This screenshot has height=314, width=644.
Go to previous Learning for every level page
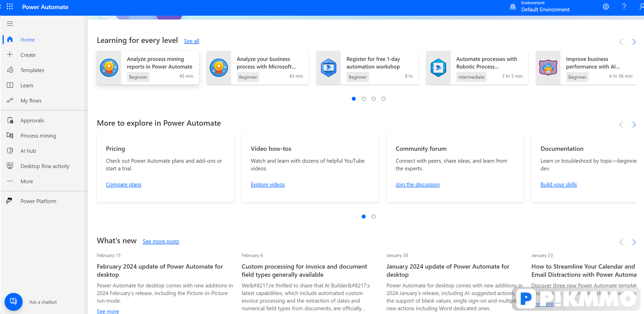click(x=621, y=42)
